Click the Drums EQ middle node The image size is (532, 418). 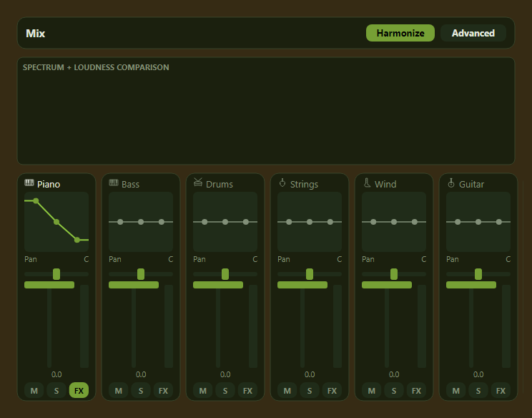(x=225, y=222)
